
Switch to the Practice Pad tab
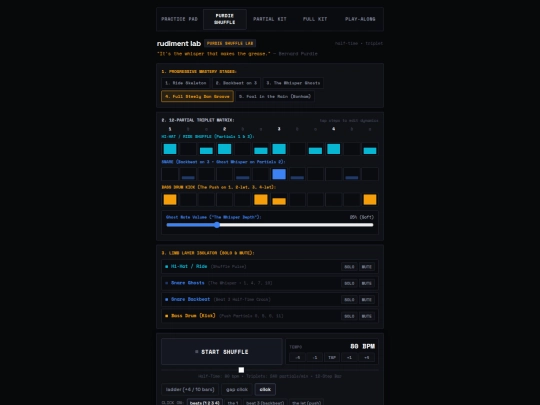[179, 19]
